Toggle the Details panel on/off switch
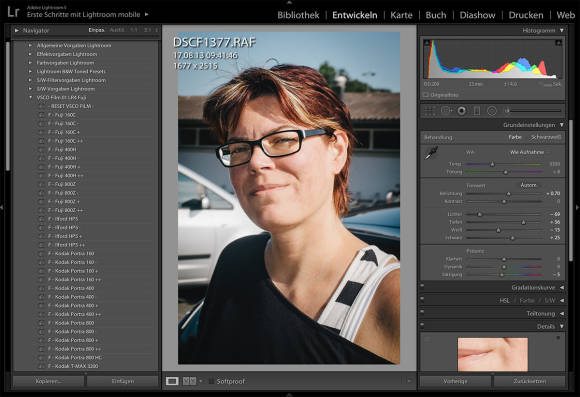580x397 pixels. 422,325
